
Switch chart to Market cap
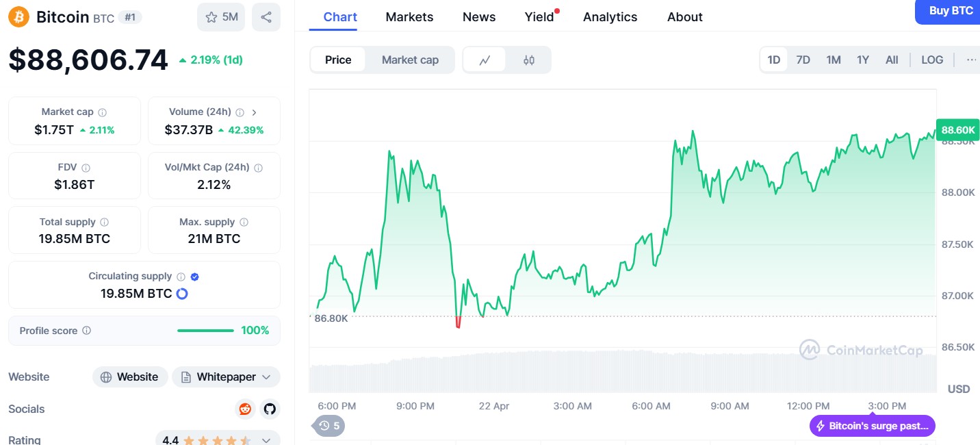[x=410, y=60]
